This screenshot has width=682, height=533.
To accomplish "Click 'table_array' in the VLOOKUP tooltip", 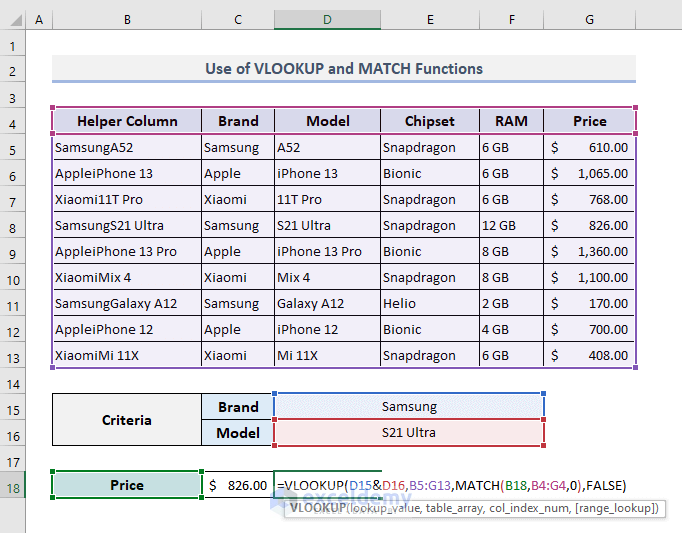I will (x=455, y=508).
